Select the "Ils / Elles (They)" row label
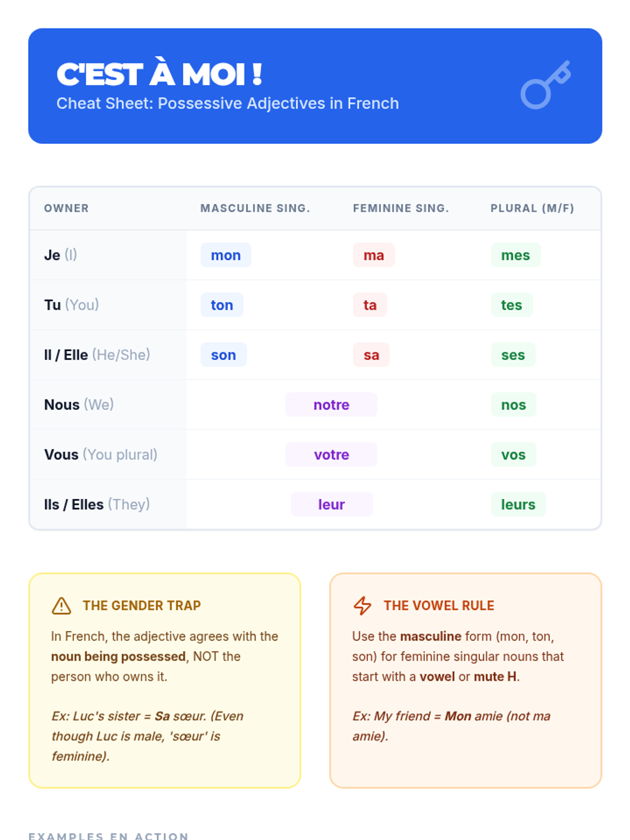The image size is (630, 840). 97,505
